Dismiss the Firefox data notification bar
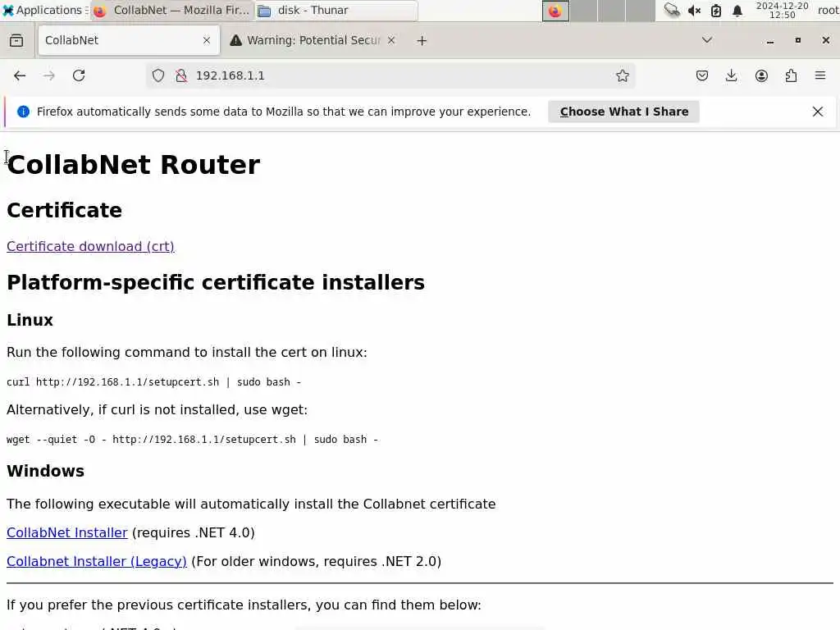The width and height of the screenshot is (840, 630). click(x=818, y=112)
